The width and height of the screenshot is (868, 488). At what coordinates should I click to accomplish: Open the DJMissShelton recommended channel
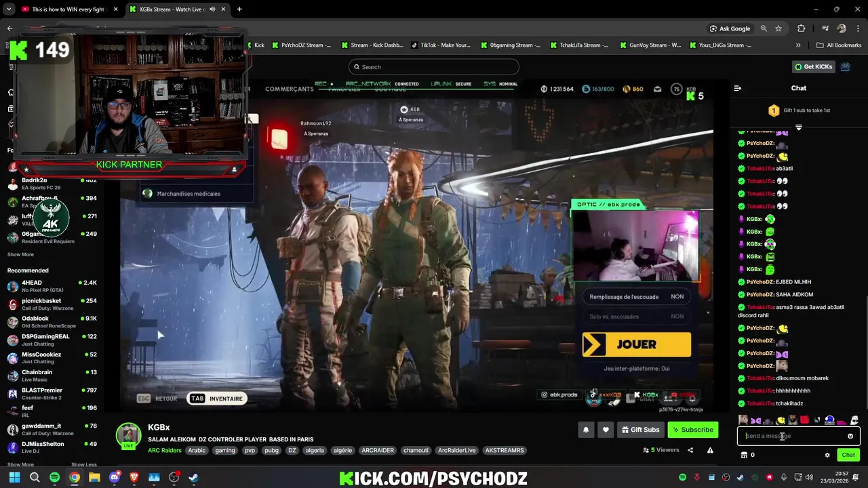pyautogui.click(x=52, y=447)
